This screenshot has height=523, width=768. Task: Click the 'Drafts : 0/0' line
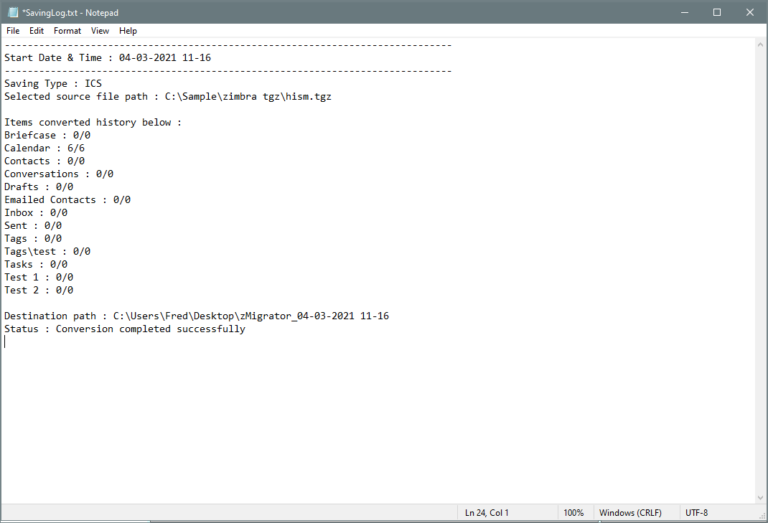point(39,187)
